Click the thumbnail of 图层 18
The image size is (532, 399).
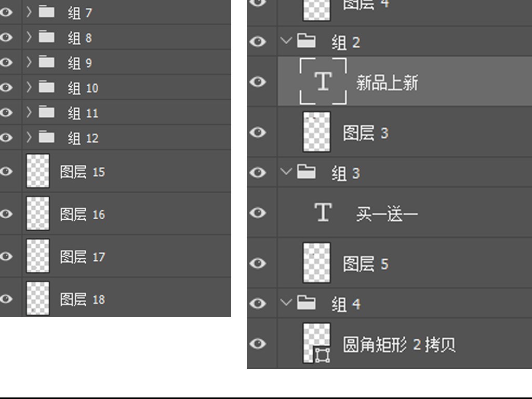38,299
